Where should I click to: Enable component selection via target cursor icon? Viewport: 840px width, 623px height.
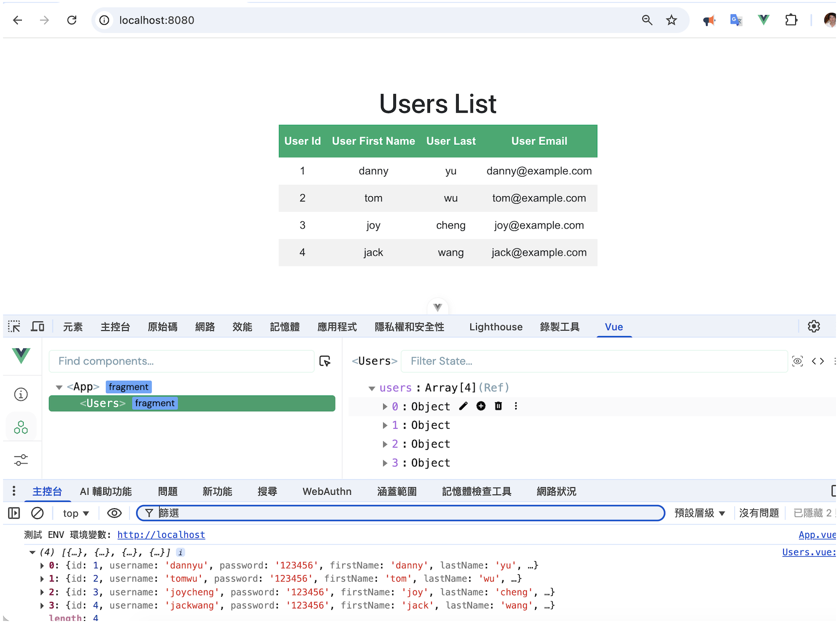coord(326,361)
